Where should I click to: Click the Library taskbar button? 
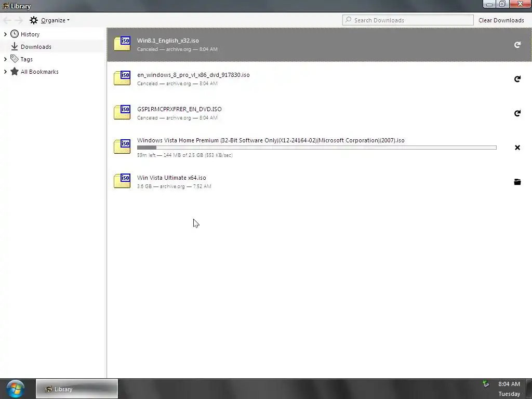(77, 389)
